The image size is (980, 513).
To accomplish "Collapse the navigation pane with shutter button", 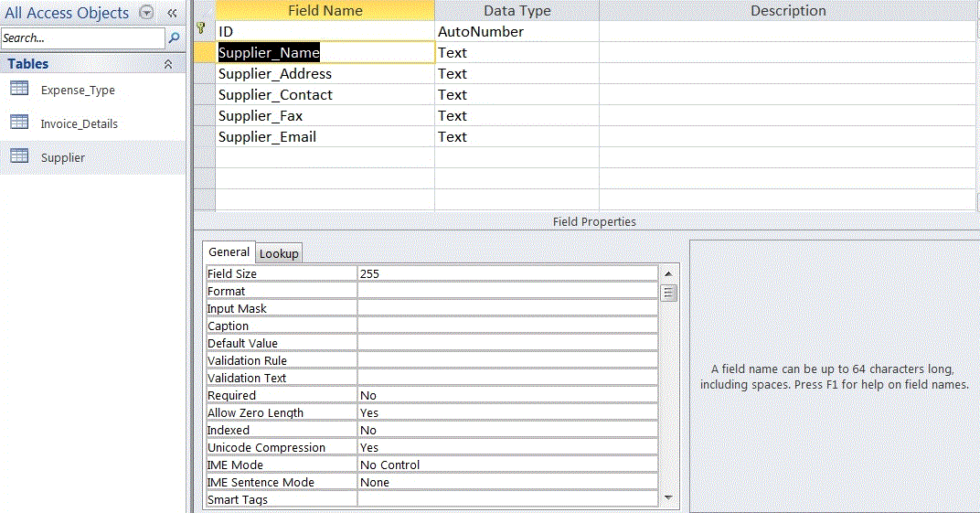I will pos(172,13).
